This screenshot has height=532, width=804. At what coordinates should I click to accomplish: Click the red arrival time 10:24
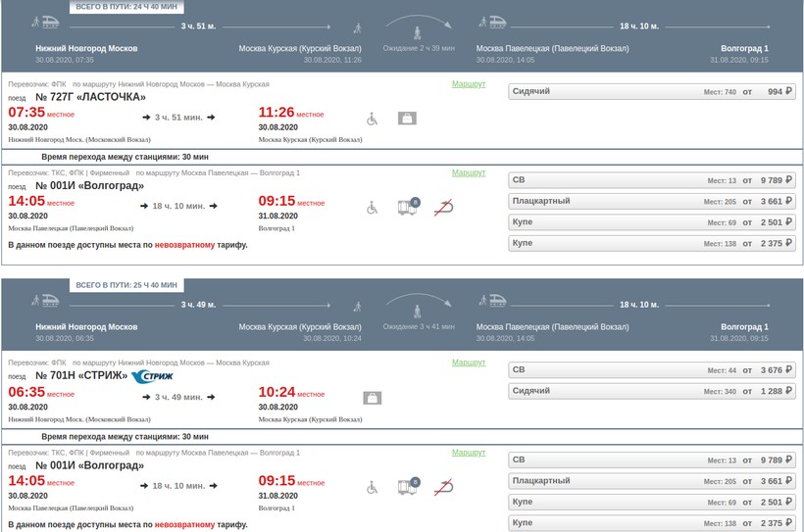276,392
